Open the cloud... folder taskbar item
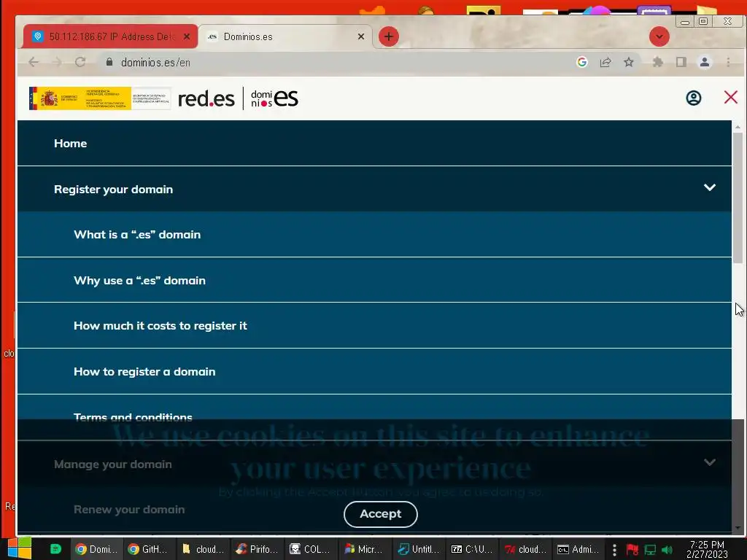 coord(203,549)
